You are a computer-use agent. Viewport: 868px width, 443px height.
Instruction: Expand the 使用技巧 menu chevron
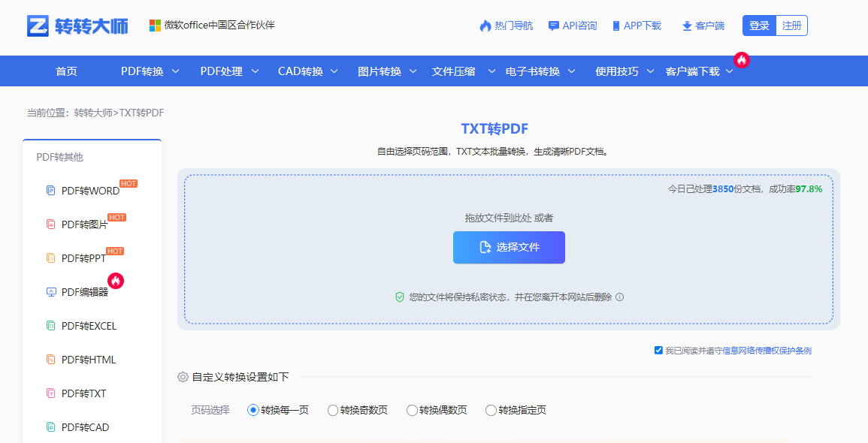coord(651,71)
